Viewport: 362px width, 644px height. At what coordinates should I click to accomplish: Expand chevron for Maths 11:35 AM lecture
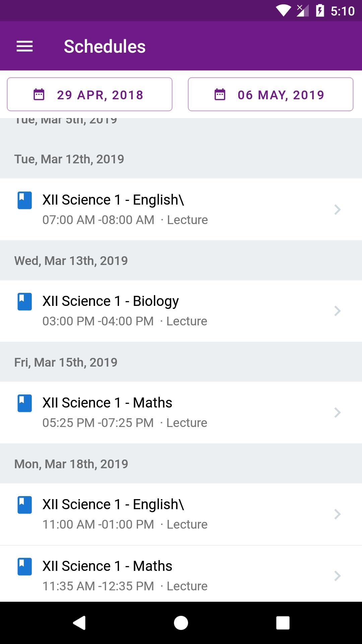[x=338, y=576]
